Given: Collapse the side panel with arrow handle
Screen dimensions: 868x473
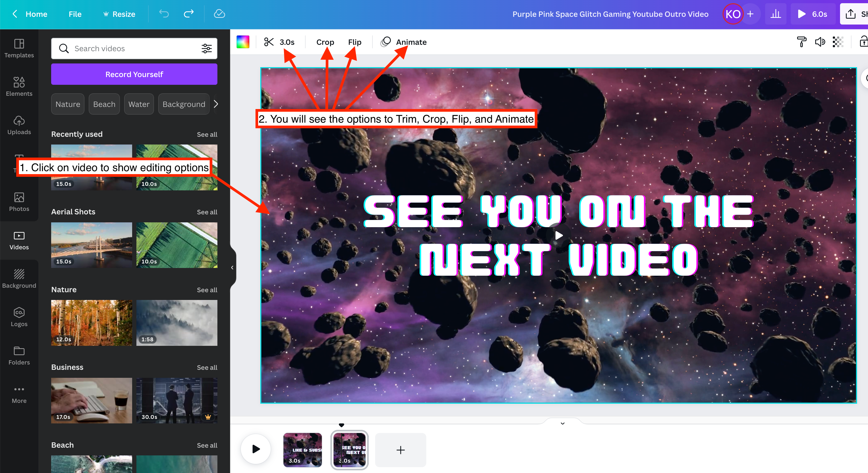Looking at the screenshot, I should 232,268.
